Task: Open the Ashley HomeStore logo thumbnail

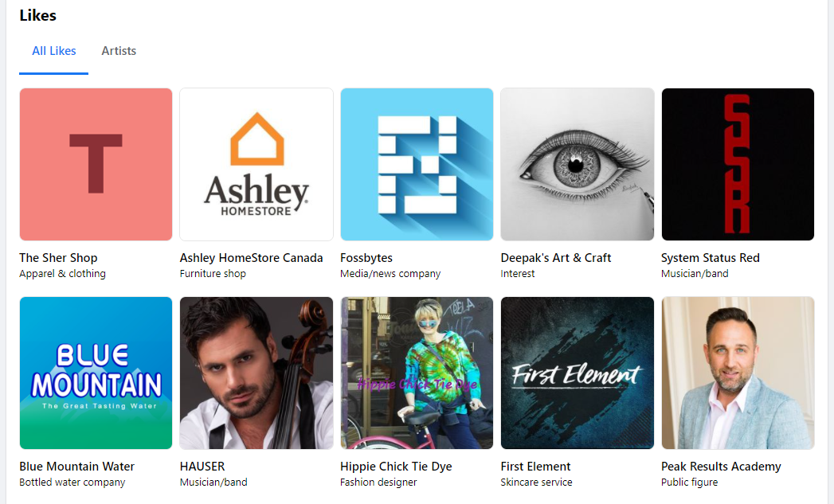Action: pyautogui.click(x=256, y=164)
